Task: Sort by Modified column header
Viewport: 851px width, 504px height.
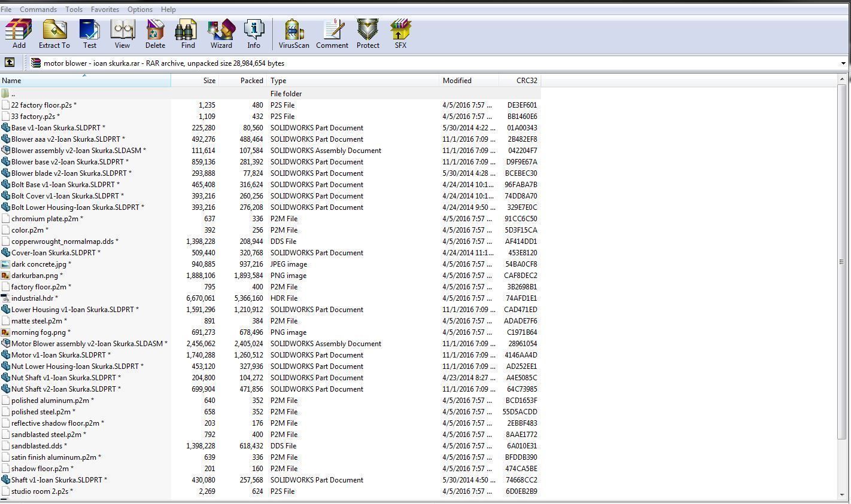Action: [469, 80]
